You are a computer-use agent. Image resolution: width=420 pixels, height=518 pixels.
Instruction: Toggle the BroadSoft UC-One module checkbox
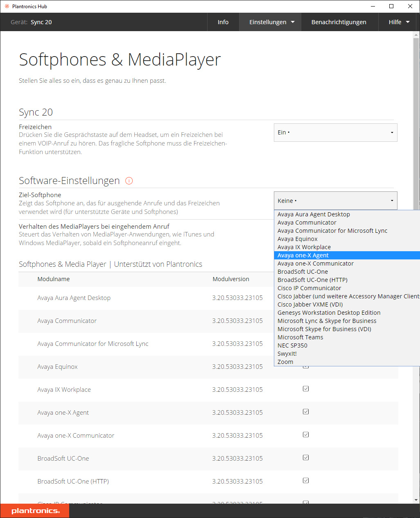click(x=306, y=458)
